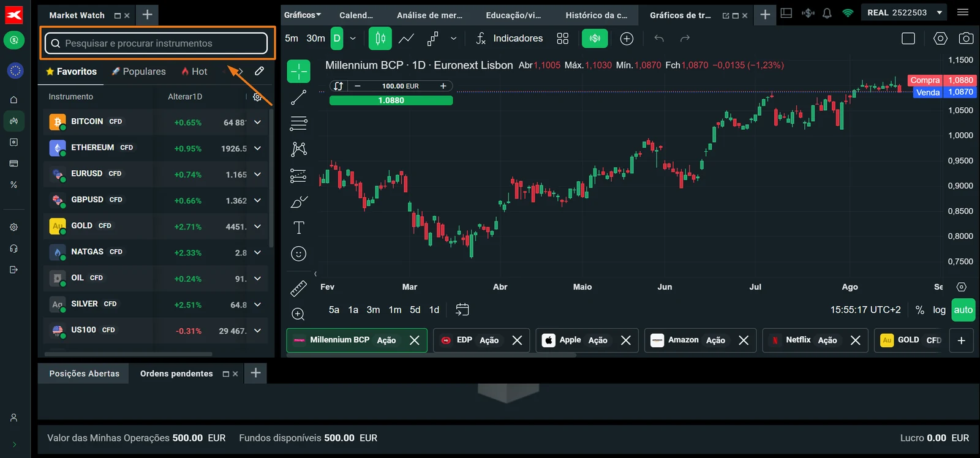Open notifications bell icon
The width and height of the screenshot is (980, 458).
[827, 13]
